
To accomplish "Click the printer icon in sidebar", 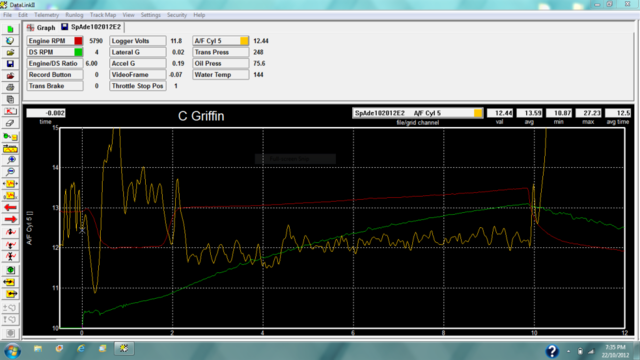I will (x=11, y=87).
